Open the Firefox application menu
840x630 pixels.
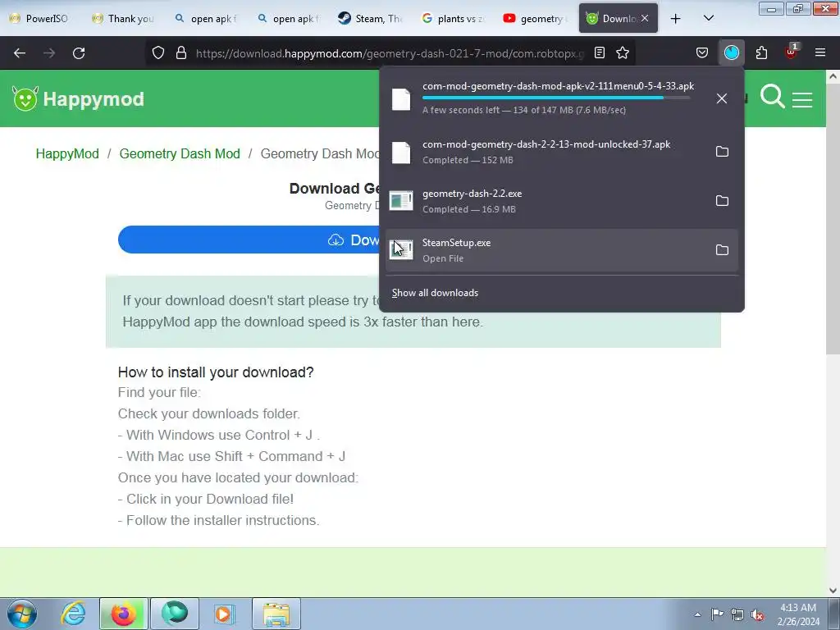[820, 53]
